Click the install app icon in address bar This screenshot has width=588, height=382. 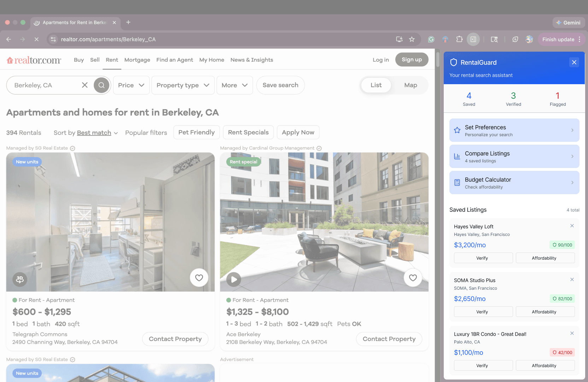click(x=399, y=39)
